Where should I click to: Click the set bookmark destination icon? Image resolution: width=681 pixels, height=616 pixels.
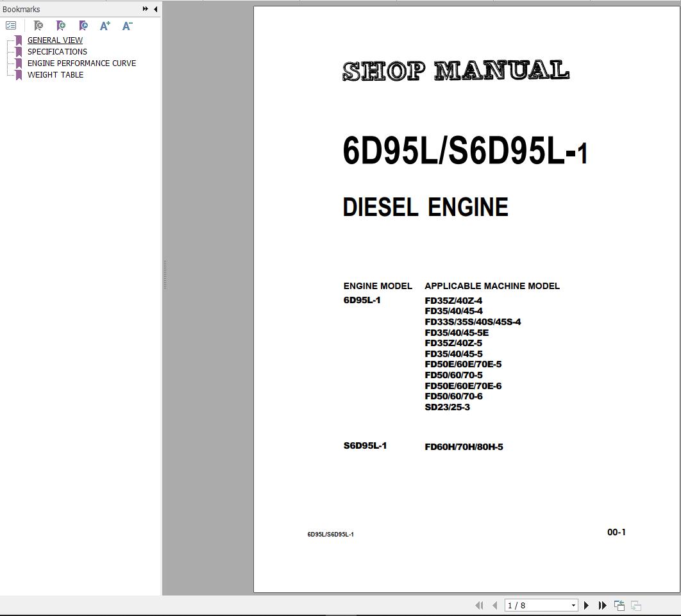[x=83, y=26]
